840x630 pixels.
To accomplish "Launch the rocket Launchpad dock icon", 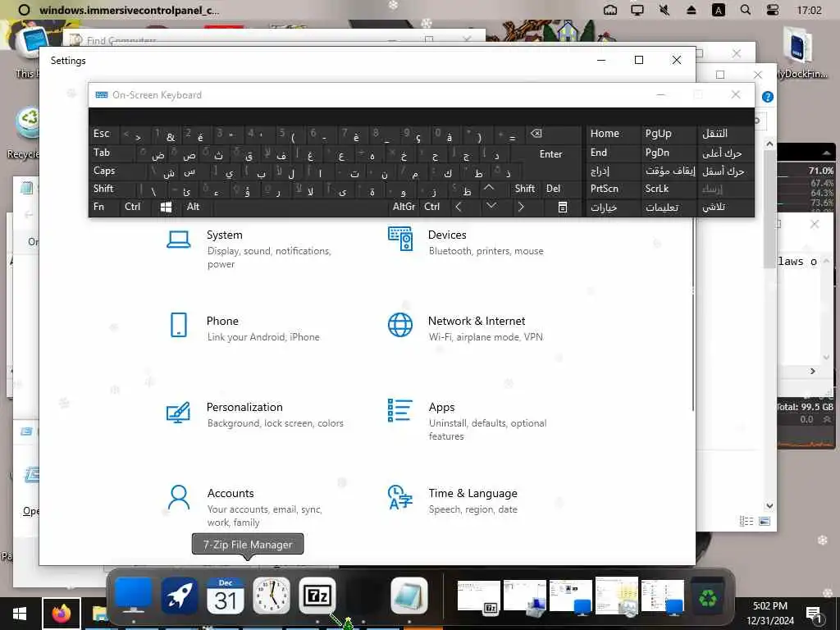I will point(180,596).
